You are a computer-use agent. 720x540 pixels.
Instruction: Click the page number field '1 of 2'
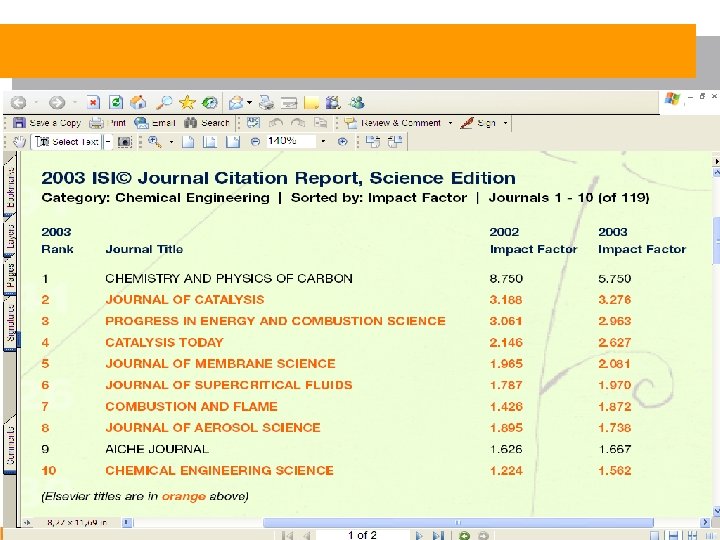point(362,535)
